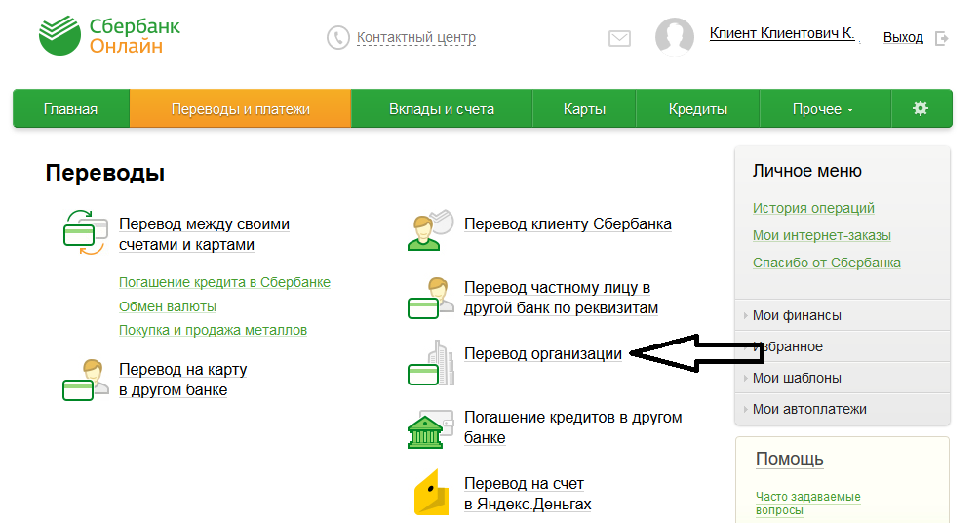Click the Покупка и продажа металлов link
This screenshot has height=526, width=980.
click(214, 330)
